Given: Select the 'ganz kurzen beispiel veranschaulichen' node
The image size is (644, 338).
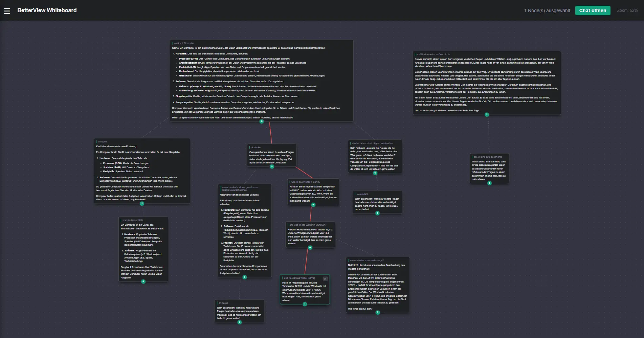Looking at the screenshot, I should click(245, 231).
